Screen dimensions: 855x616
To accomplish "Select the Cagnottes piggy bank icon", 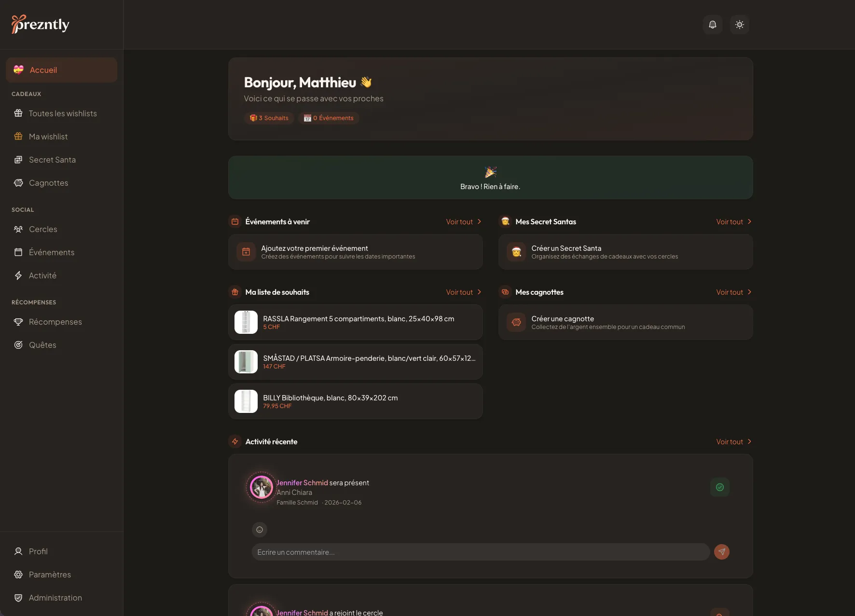I will tap(19, 183).
